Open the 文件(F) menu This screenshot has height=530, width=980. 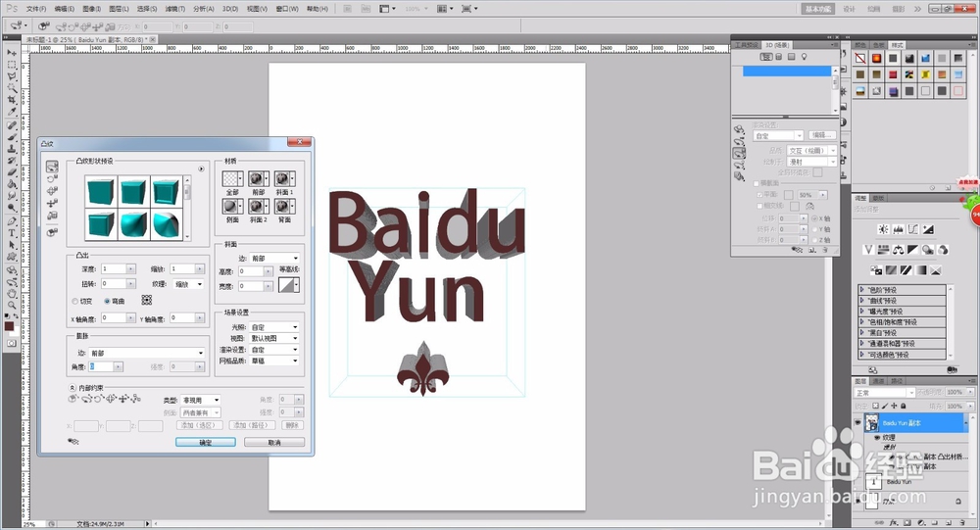pyautogui.click(x=36, y=9)
